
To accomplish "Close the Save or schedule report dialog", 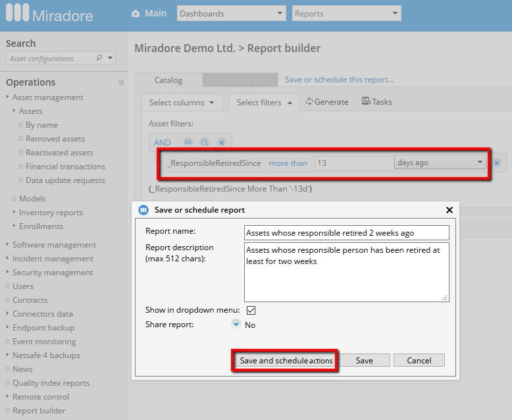I will pyautogui.click(x=449, y=210).
